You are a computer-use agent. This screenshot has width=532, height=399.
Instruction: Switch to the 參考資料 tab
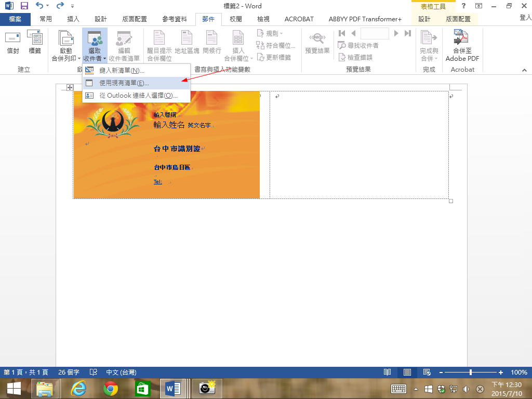[175, 19]
